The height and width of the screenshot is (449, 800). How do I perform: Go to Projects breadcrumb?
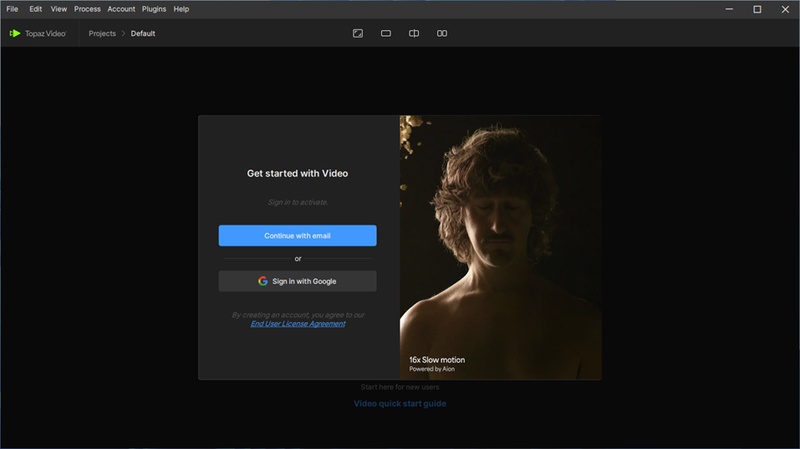[x=102, y=33]
